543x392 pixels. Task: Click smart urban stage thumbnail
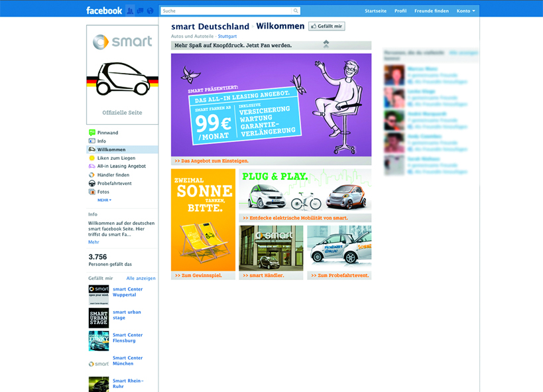pos(99,318)
